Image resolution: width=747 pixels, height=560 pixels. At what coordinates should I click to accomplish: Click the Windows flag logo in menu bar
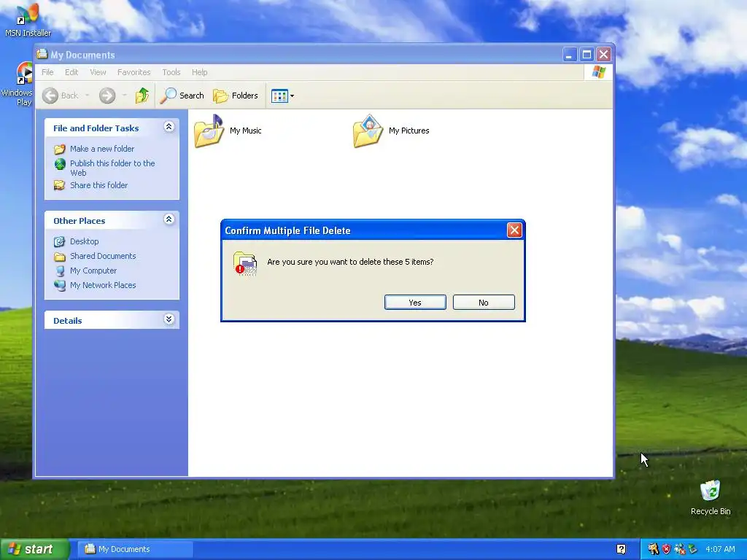(x=598, y=72)
